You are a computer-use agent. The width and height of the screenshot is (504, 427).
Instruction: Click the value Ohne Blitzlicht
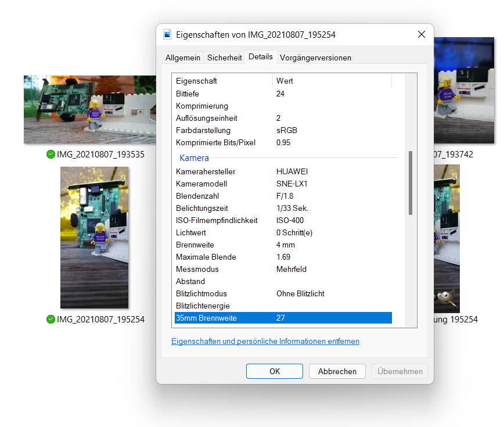[x=300, y=293]
